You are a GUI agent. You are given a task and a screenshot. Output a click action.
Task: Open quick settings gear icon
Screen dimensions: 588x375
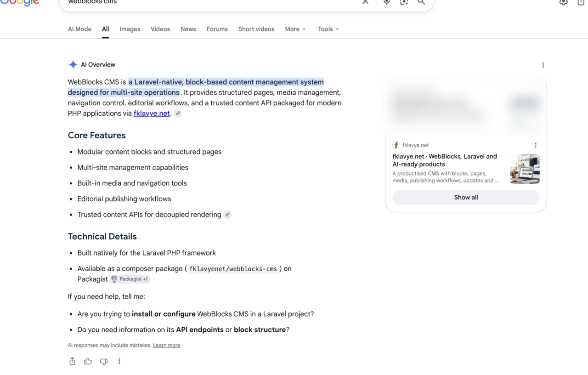563,2
